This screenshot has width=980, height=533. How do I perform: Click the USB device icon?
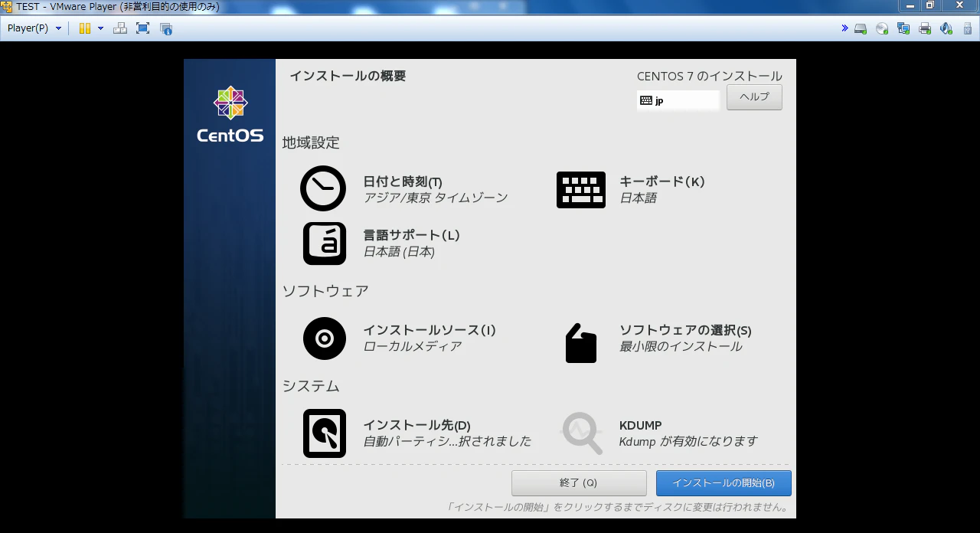pos(968,29)
